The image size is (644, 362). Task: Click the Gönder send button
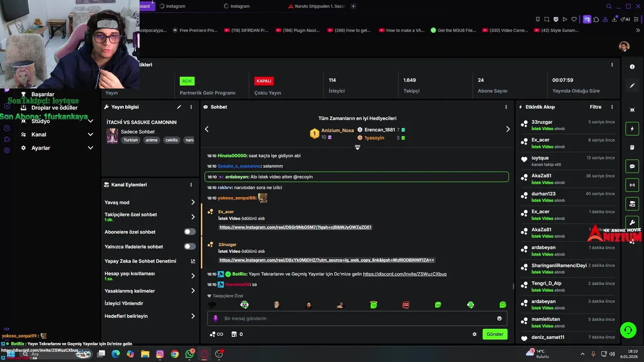point(495,334)
